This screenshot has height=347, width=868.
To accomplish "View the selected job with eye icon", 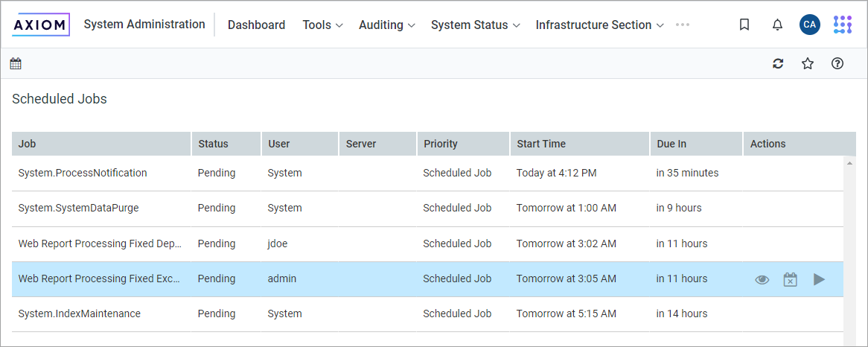I will pyautogui.click(x=762, y=279).
